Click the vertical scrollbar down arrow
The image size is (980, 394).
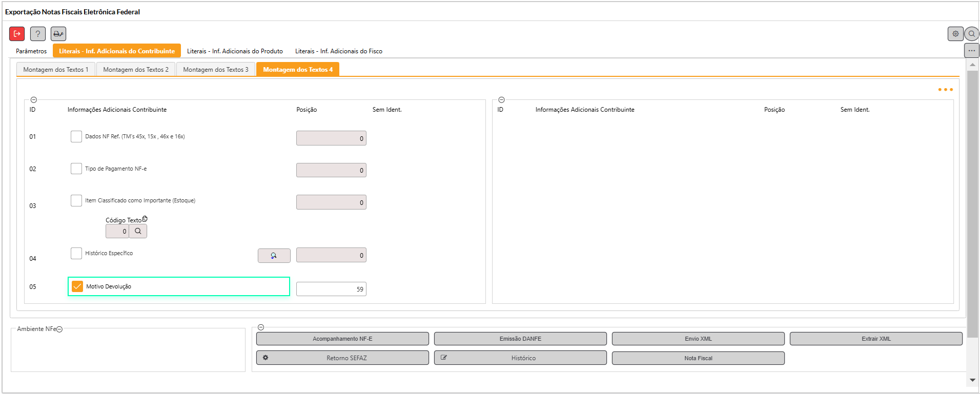(972, 380)
